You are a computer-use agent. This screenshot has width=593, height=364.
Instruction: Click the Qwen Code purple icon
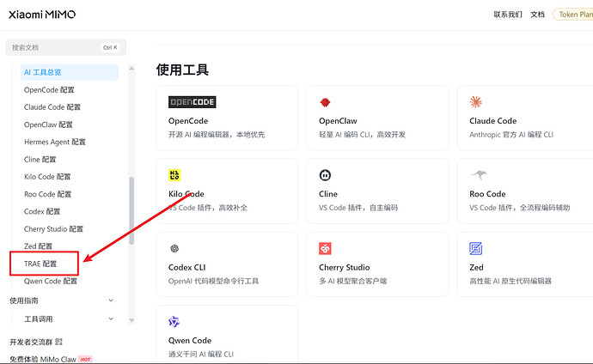click(x=174, y=322)
